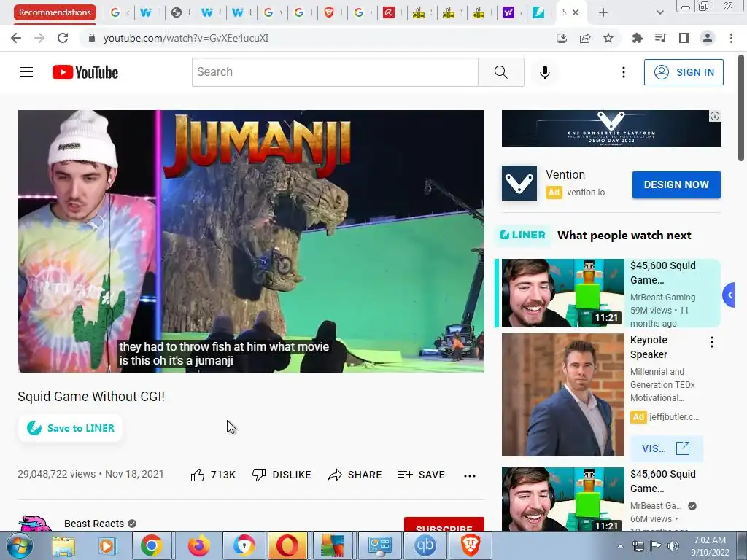Open $45,600 Squid Game title, 59M views
This screenshot has width=747, height=560.
coord(662,273)
